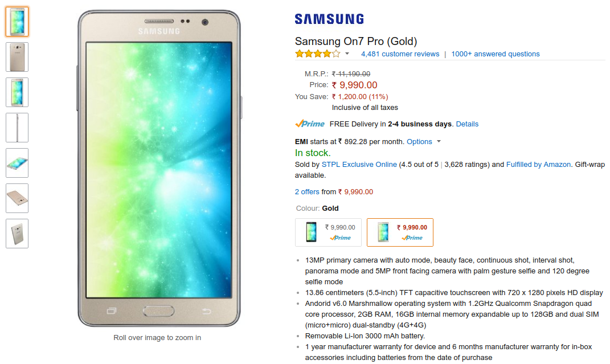The image size is (610, 364).
Task: Open the tilted-screen phone thumbnail
Action: 17,163
